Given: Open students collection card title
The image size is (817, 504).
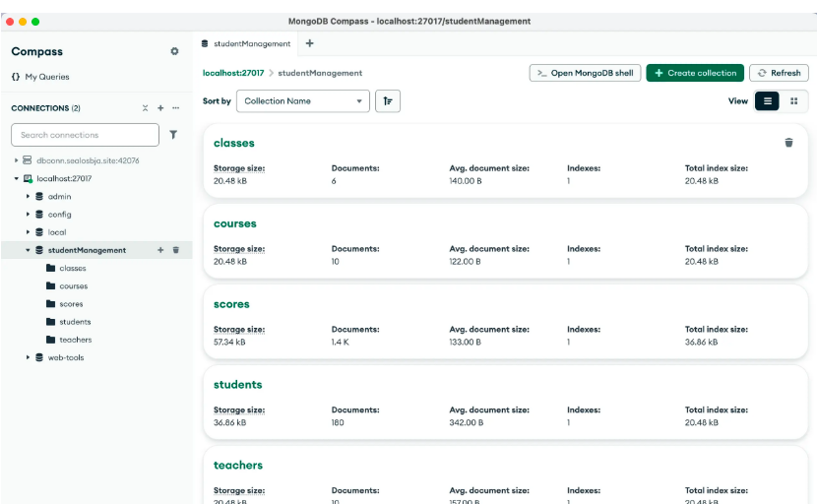Looking at the screenshot, I should tap(237, 385).
